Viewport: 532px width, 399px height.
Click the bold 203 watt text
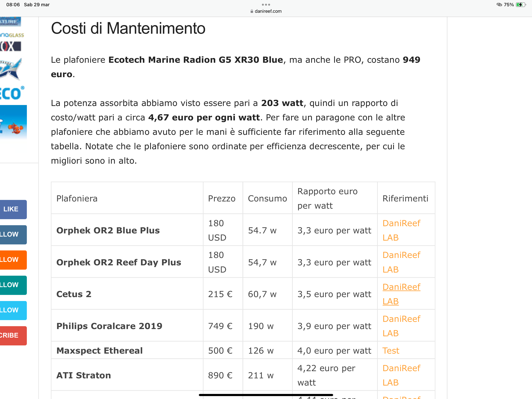tap(282, 103)
